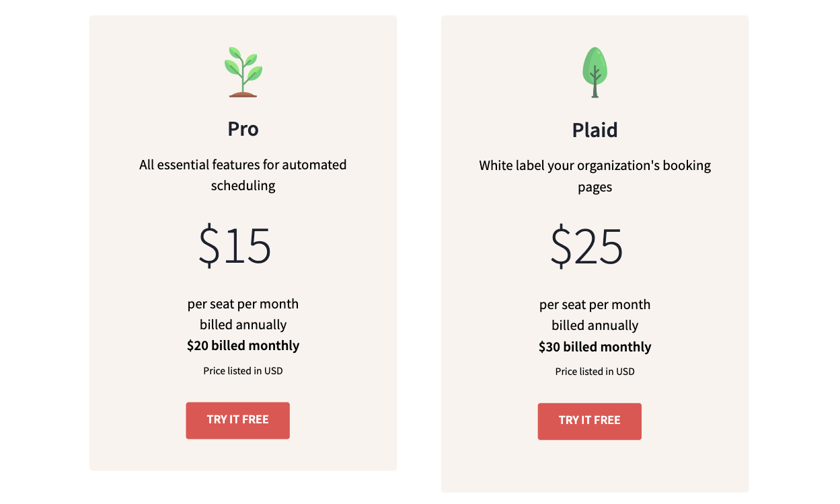Image resolution: width=840 pixels, height=504 pixels.
Task: Select the Pro plan title
Action: (242, 129)
